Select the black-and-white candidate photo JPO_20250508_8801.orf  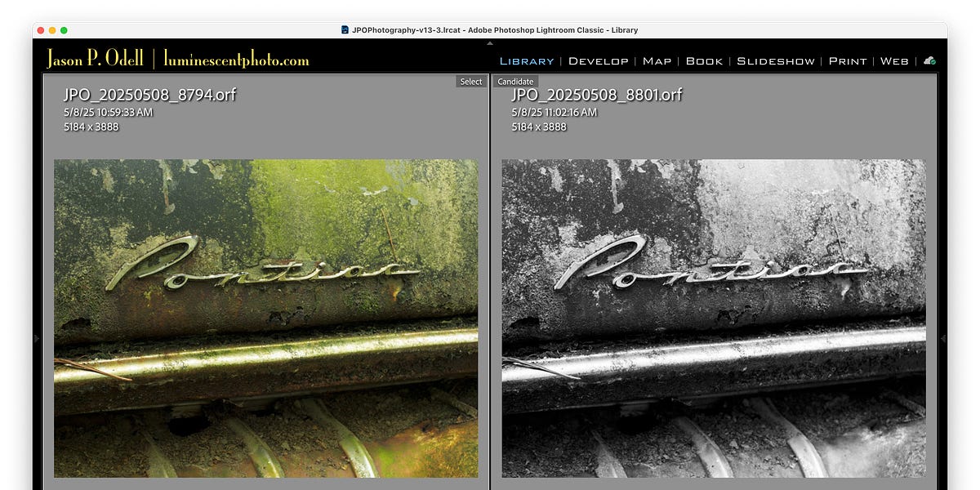[x=713, y=318]
